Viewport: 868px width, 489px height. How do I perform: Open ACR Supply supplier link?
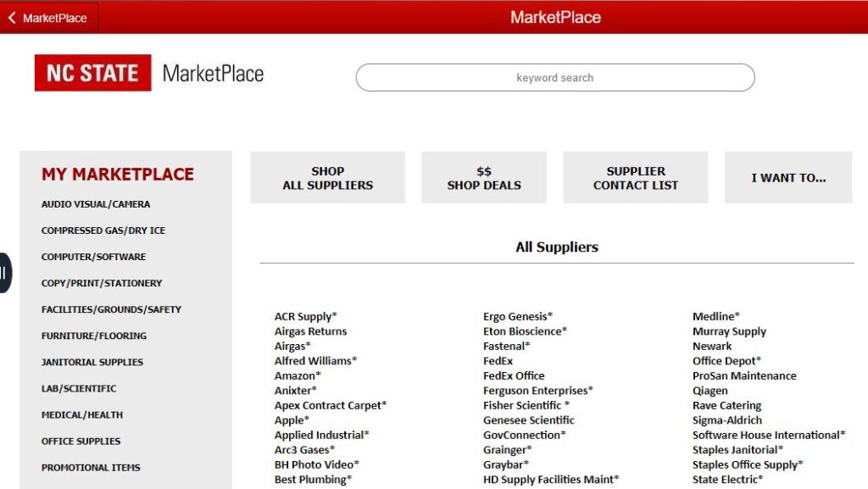coord(305,316)
